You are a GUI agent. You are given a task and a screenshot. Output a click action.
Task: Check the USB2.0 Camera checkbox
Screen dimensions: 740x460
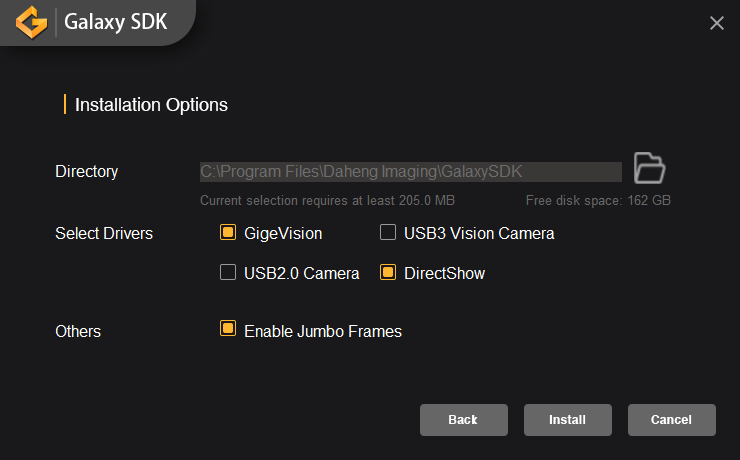pos(228,273)
